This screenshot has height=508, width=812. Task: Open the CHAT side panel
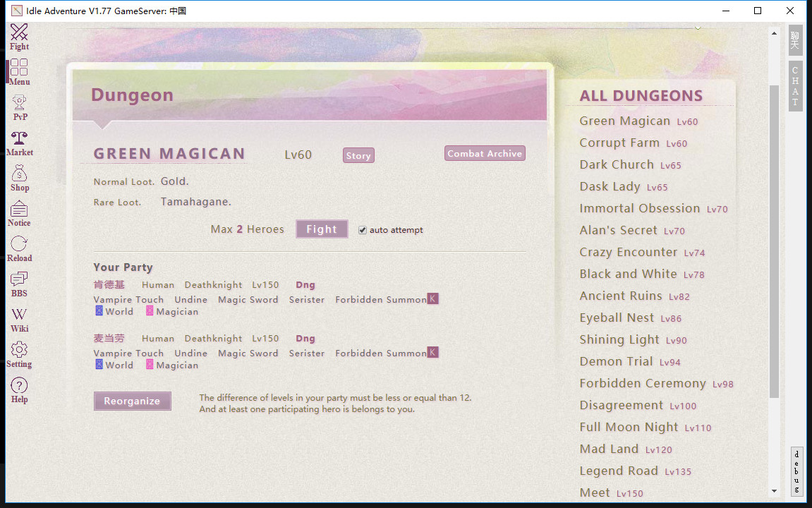[x=795, y=85]
